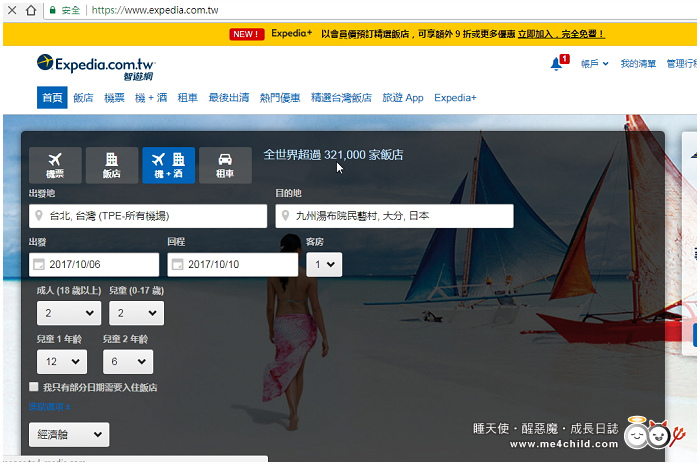Screen dimensions: 700x465
Task: Open the 精選台灣飯店 nav item
Action: 342,98
